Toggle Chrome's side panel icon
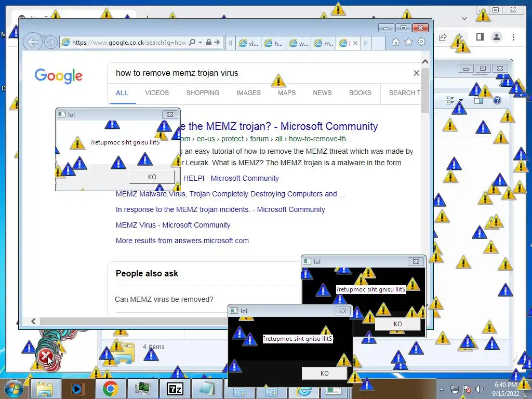This screenshot has width=532, height=399. tap(480, 37)
